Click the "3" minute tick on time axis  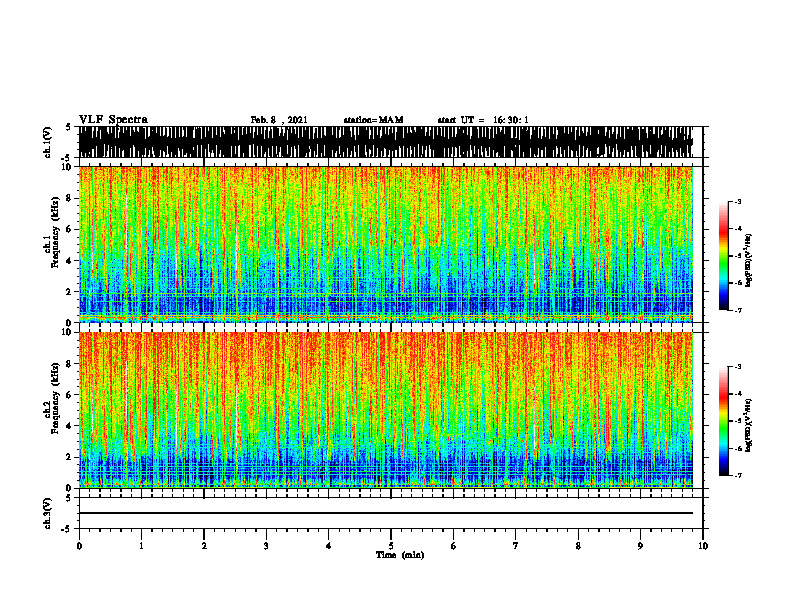tap(266, 546)
